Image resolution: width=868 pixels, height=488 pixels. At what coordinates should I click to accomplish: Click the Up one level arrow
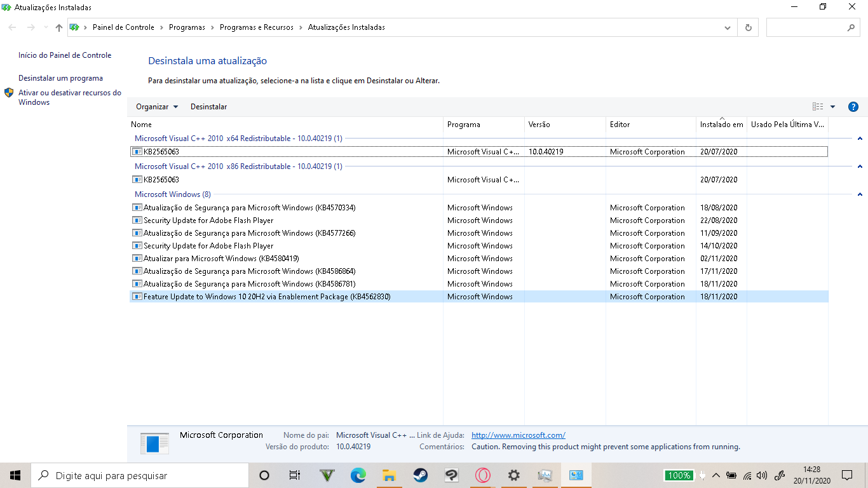[x=59, y=27]
